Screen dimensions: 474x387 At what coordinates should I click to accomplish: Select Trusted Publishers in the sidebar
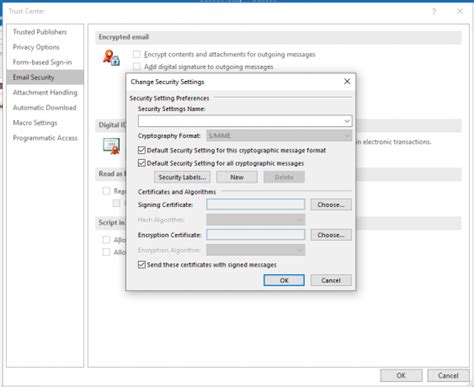45,32
